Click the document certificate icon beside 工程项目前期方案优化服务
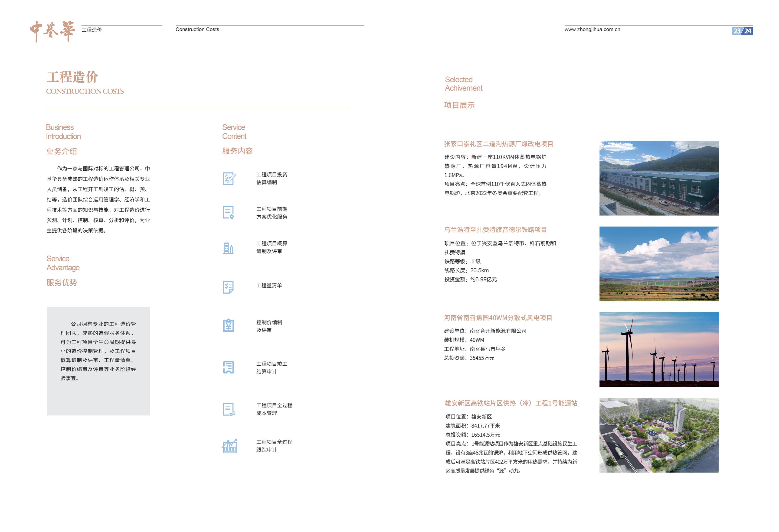 tap(229, 213)
